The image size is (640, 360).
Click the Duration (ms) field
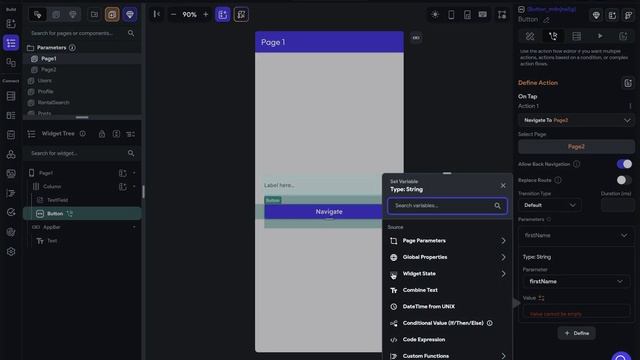(x=618, y=205)
